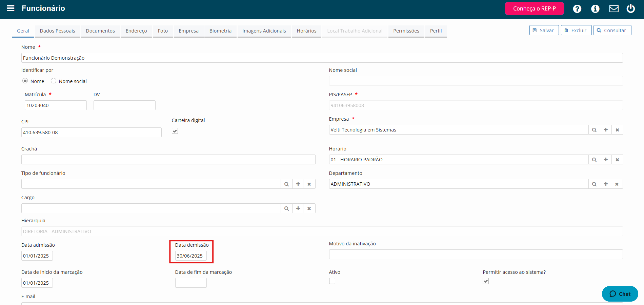Click the Consultar button
Viewport: 644px width, 305px height.
[x=612, y=30]
